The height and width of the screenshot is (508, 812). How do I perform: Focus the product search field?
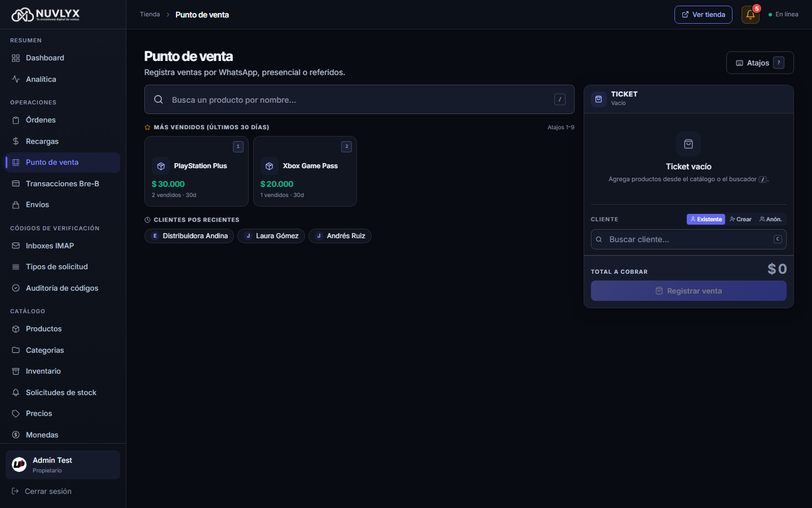[x=359, y=99]
